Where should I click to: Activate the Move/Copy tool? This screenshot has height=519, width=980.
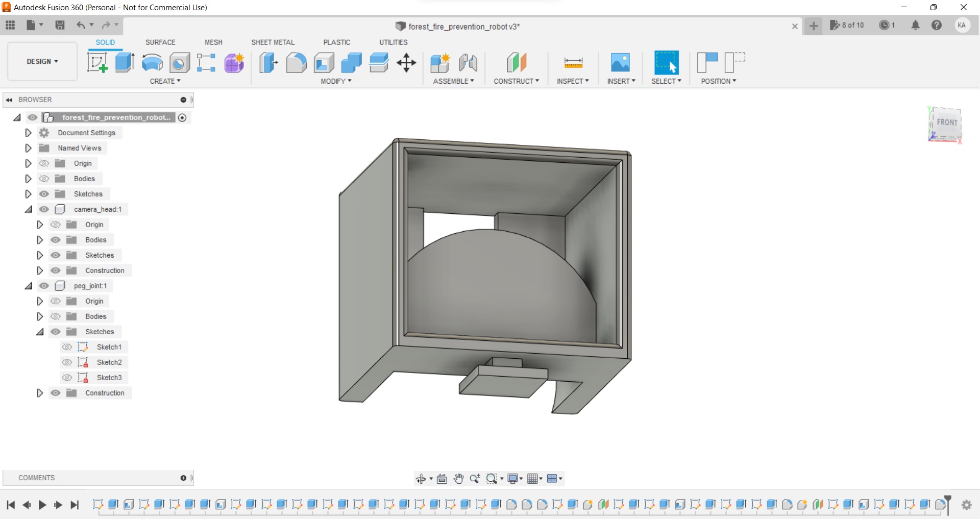(x=406, y=63)
